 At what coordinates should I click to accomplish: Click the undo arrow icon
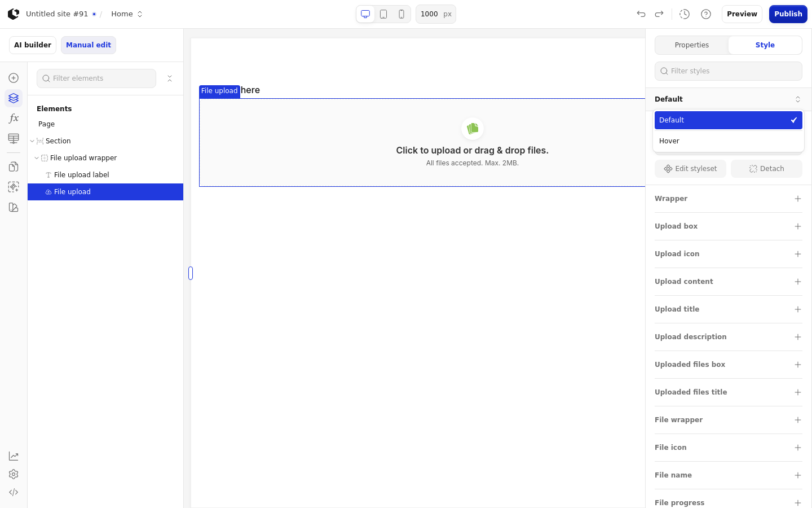641,14
